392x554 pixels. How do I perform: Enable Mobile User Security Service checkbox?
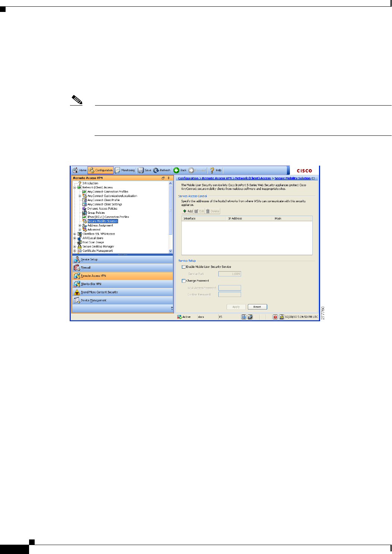point(184,267)
